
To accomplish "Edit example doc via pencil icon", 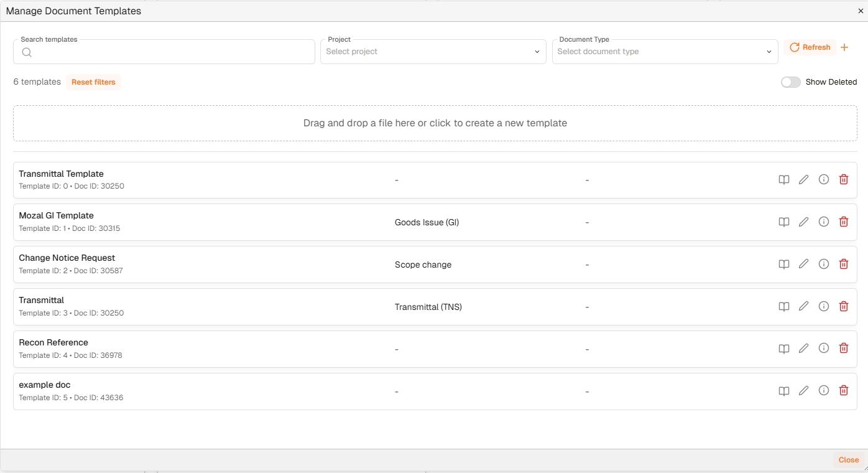I will 804,391.
